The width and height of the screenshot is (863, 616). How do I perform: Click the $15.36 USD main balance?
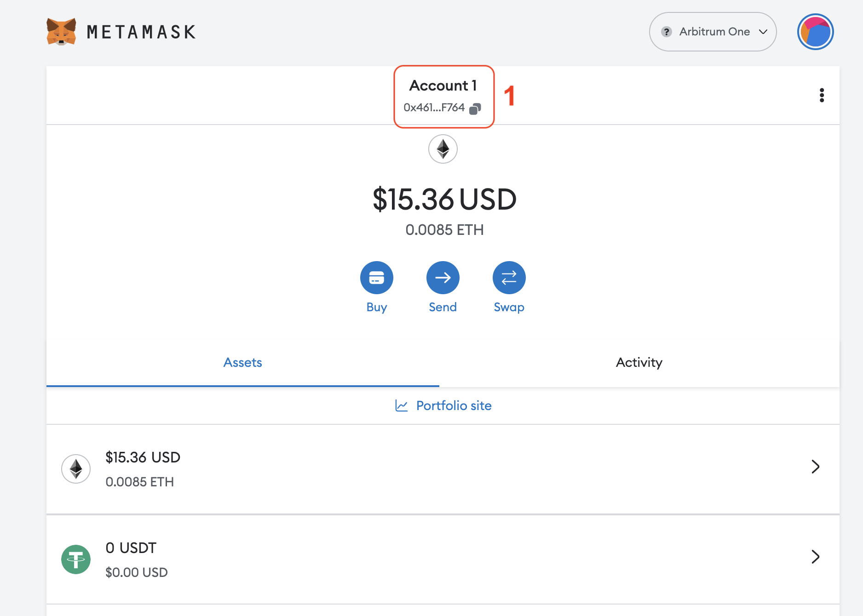tap(444, 200)
